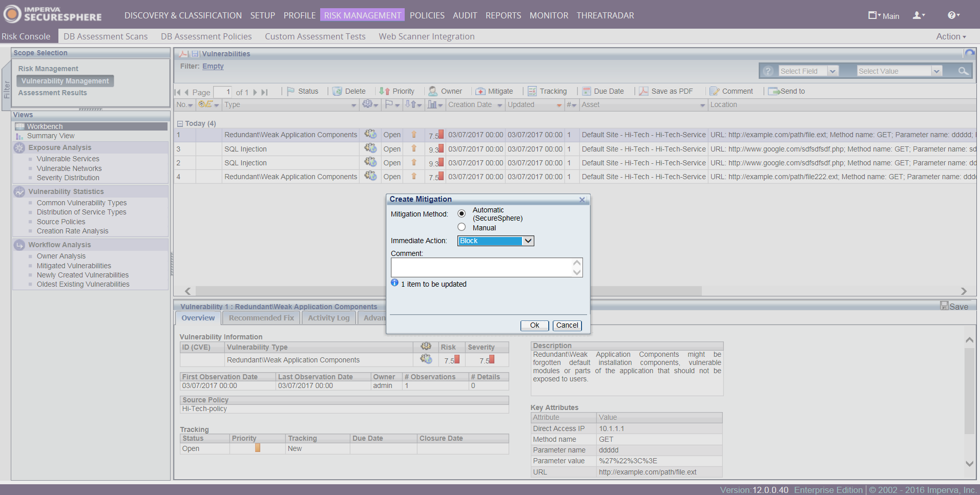The width and height of the screenshot is (980, 495).
Task: Click the page number input field
Action: [222, 92]
